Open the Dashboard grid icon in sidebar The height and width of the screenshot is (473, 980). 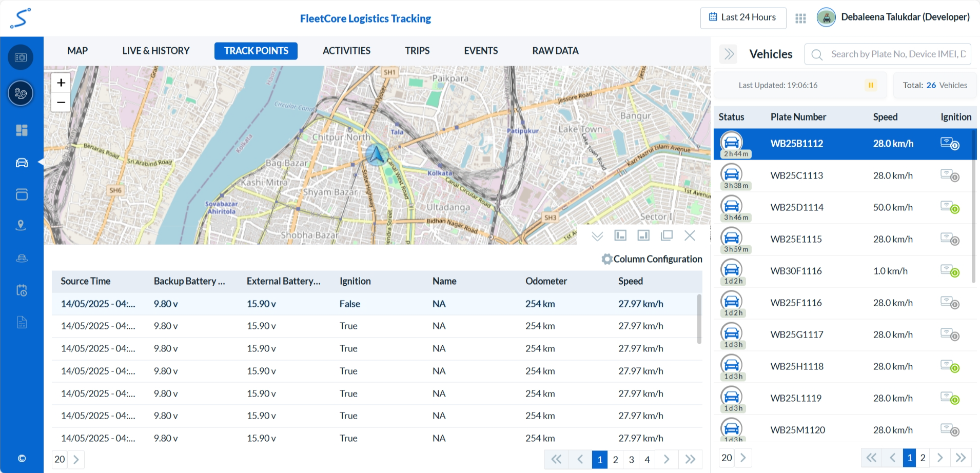21,130
